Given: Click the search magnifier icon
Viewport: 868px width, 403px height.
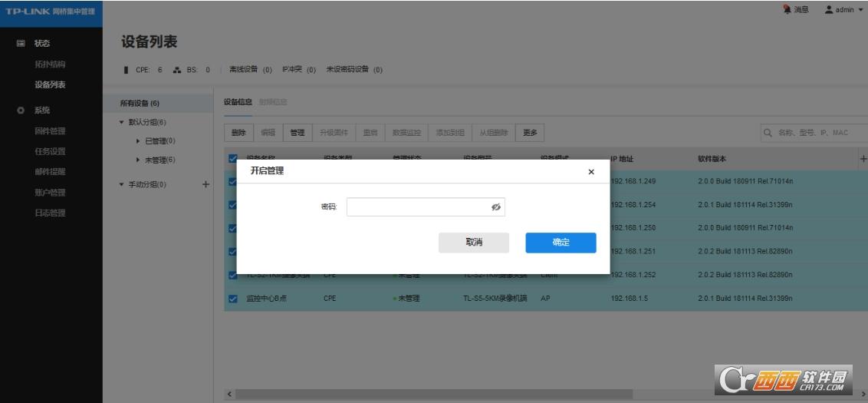Looking at the screenshot, I should 768,133.
